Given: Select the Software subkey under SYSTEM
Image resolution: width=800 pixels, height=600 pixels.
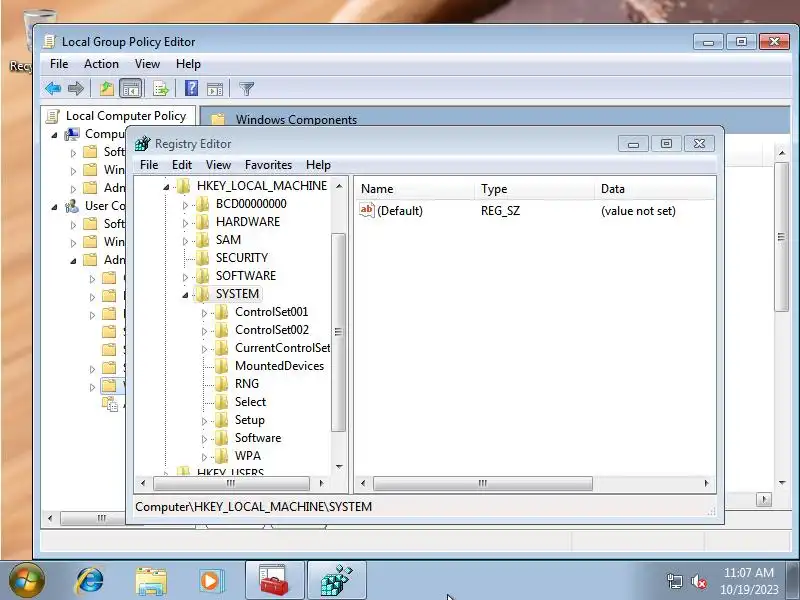Looking at the screenshot, I should pos(258,438).
